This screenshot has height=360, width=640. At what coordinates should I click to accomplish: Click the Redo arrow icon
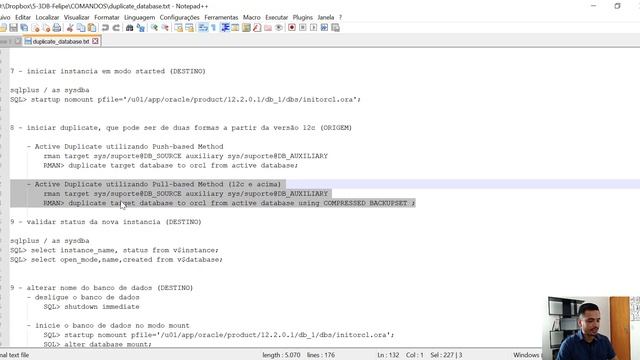coord(116,28)
